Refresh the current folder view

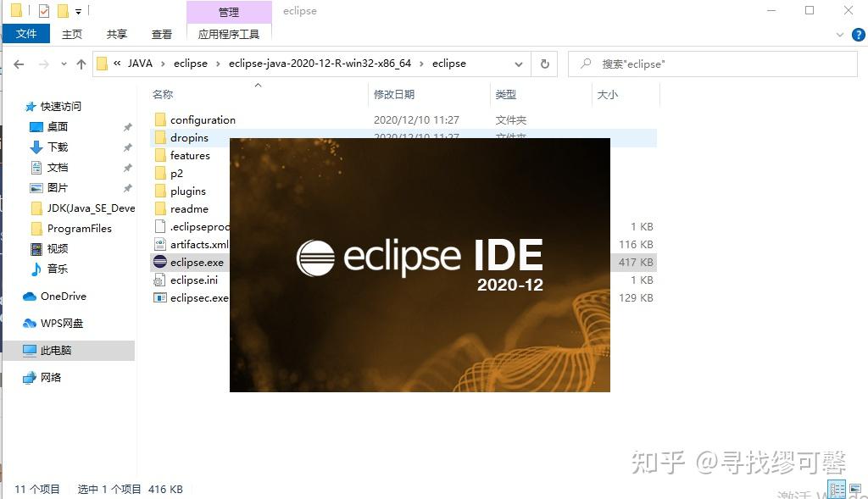pos(545,64)
